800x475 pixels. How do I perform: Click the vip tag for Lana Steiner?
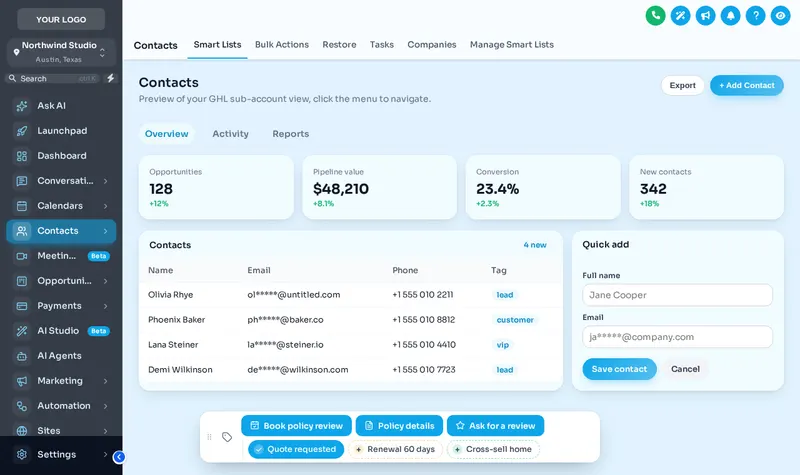coord(503,345)
